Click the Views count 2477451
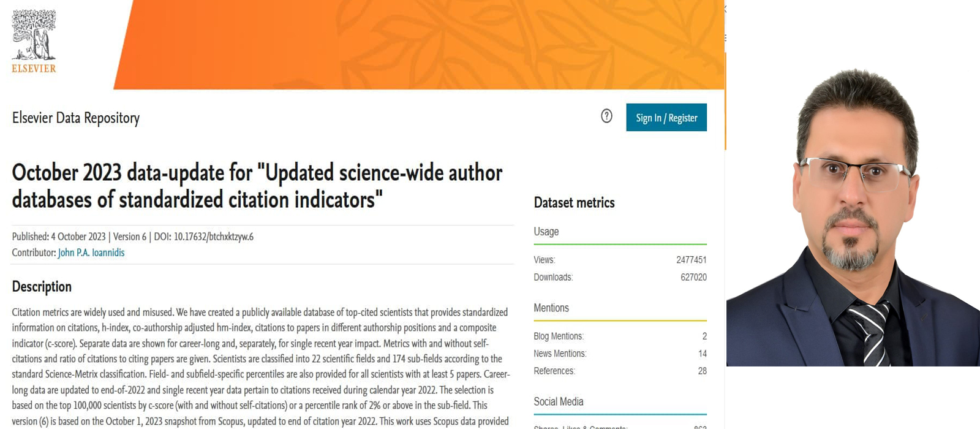Screen dimensions: 980x429 point(692,260)
